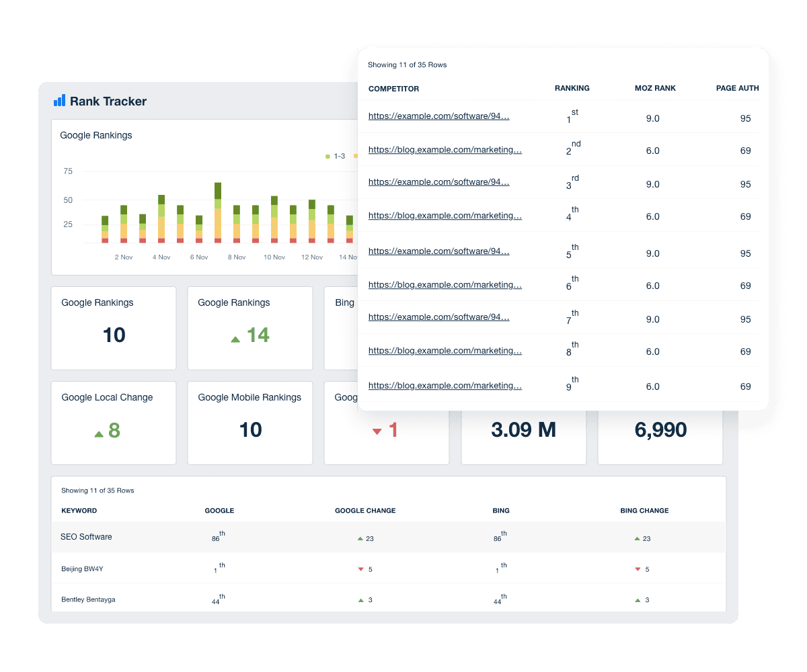Click red down arrow beside the 1 value
The height and width of the screenshot is (672, 807).
click(x=377, y=431)
